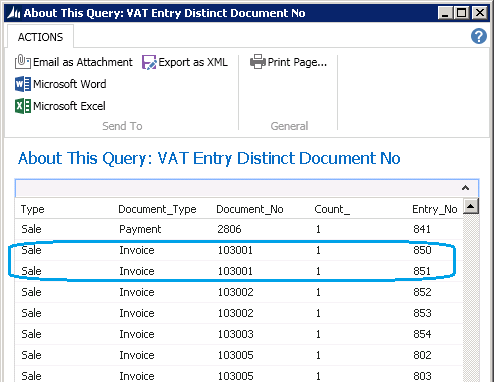Maximize the About This Query window
Image resolution: width=494 pixels, height=382 pixels.
pyautogui.click(x=462, y=13)
